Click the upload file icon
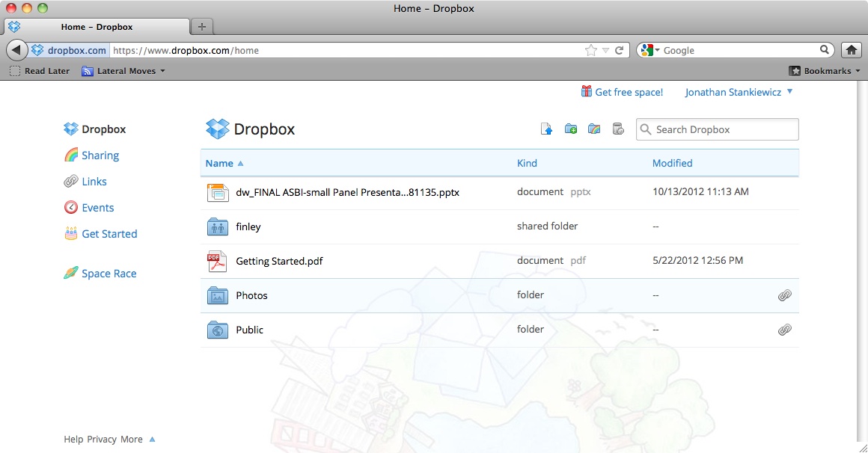Image resolution: width=868 pixels, height=453 pixels. [546, 129]
